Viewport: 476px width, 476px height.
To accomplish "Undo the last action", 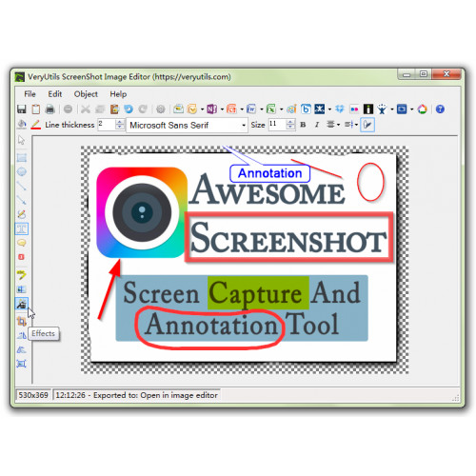I will (x=129, y=109).
